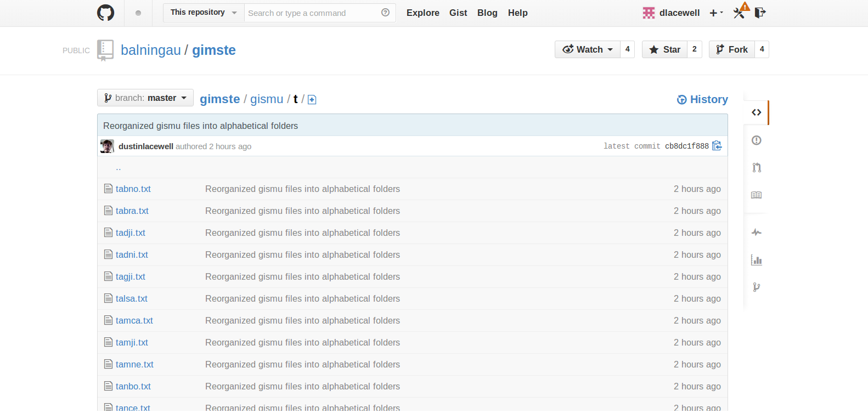Open talsa.txt file
Image resolution: width=868 pixels, height=413 pixels.
coord(132,298)
